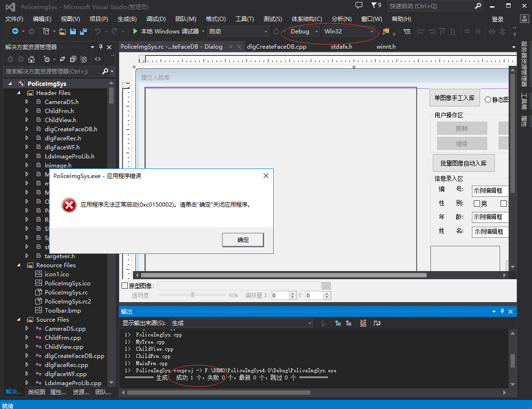Open the 工具箱 side panel tab

(524, 101)
